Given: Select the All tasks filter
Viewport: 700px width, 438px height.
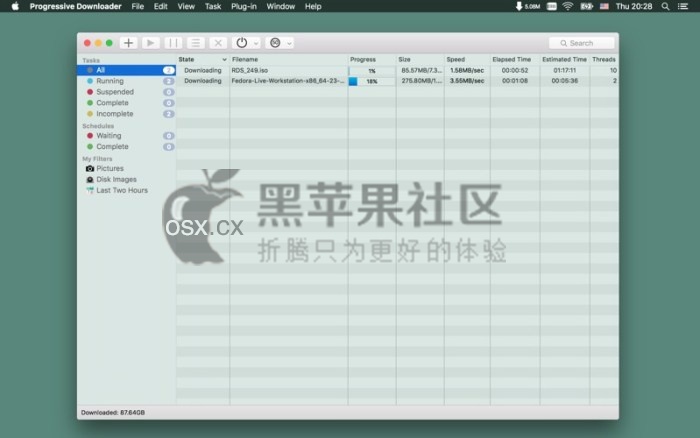Looking at the screenshot, I should [x=126, y=70].
